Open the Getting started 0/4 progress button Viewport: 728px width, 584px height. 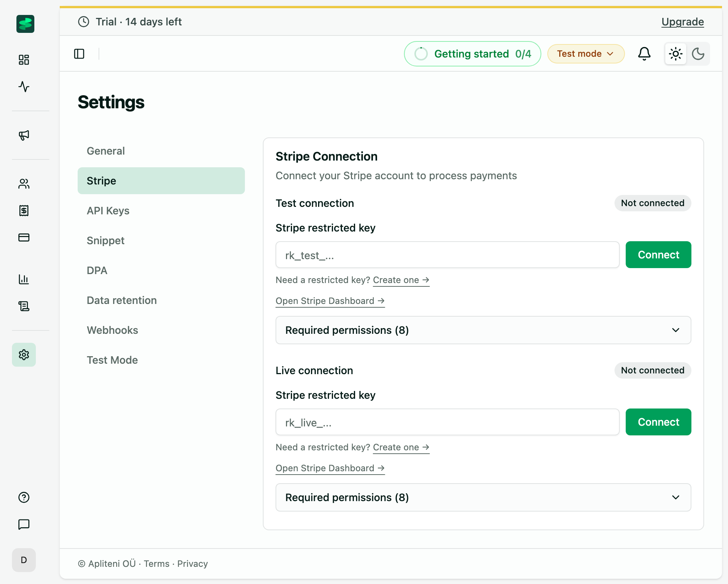472,54
